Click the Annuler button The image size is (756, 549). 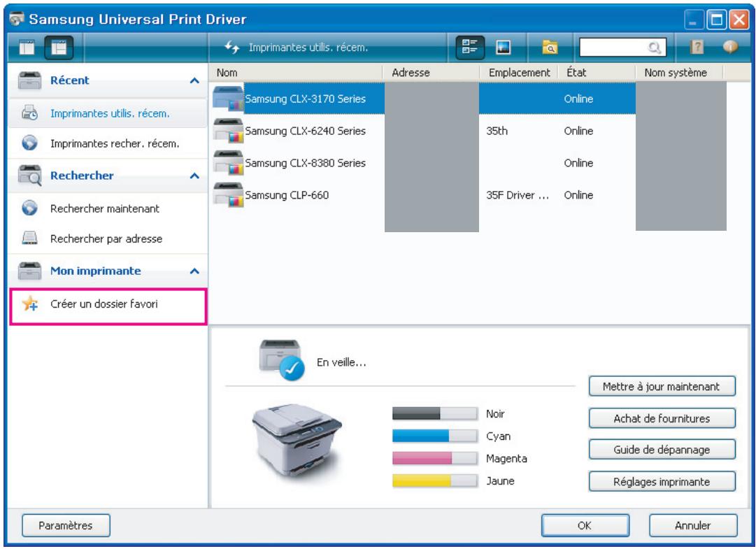pos(693,525)
